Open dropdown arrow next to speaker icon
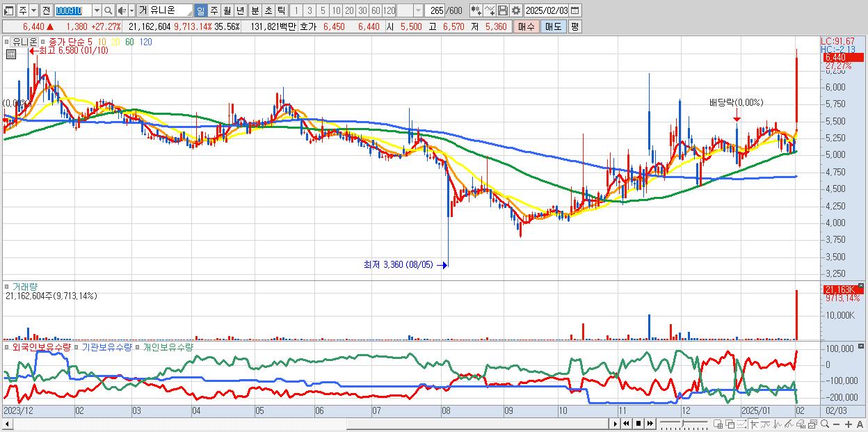Image resolution: width=868 pixels, height=432 pixels. 131,10
